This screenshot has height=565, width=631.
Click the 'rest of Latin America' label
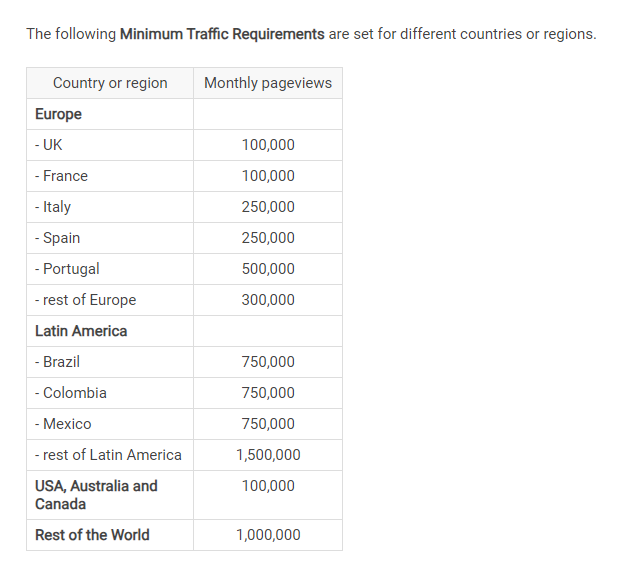point(108,455)
